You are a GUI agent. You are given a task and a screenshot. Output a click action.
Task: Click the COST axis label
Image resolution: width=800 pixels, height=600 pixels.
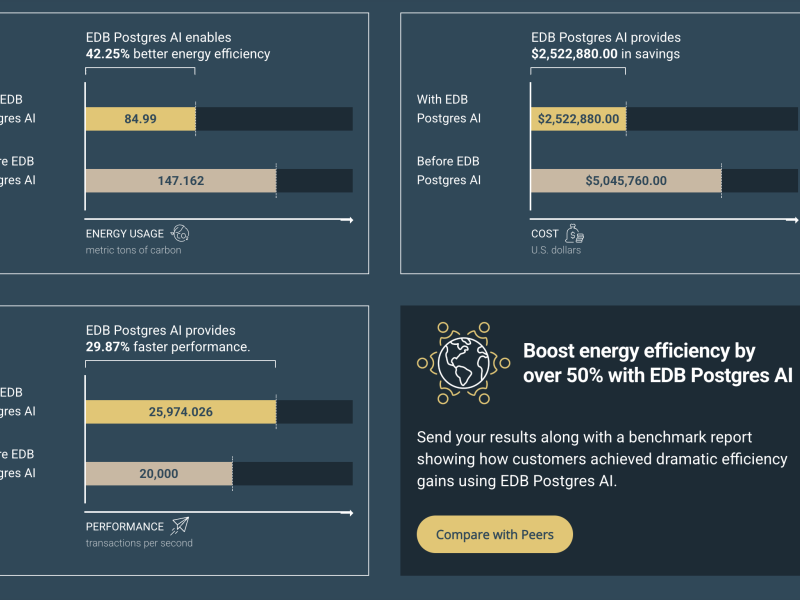click(x=545, y=234)
